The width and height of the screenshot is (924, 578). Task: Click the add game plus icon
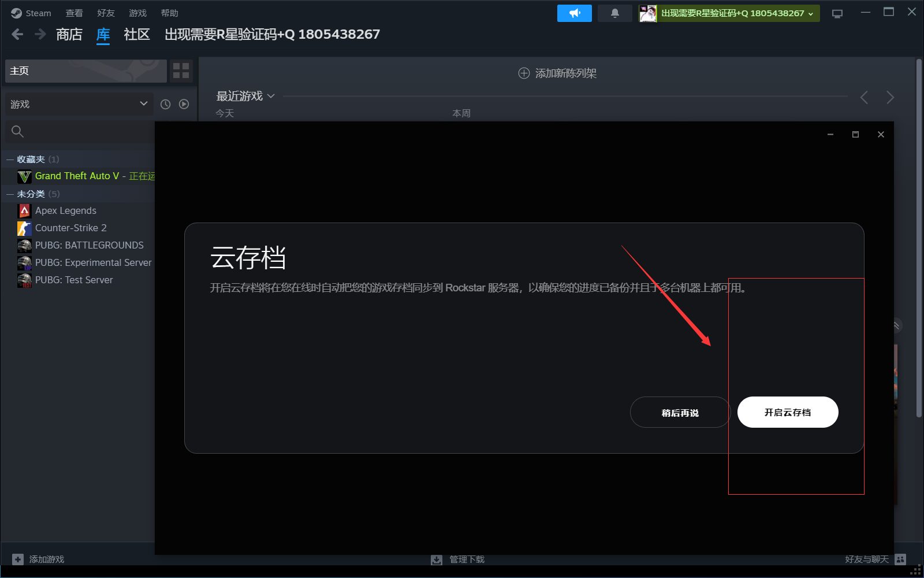click(x=18, y=559)
